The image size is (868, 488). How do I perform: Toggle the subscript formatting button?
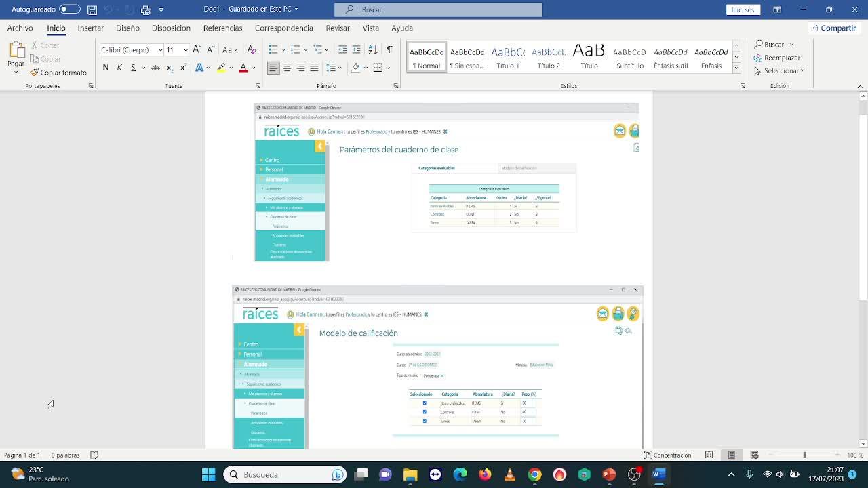170,68
